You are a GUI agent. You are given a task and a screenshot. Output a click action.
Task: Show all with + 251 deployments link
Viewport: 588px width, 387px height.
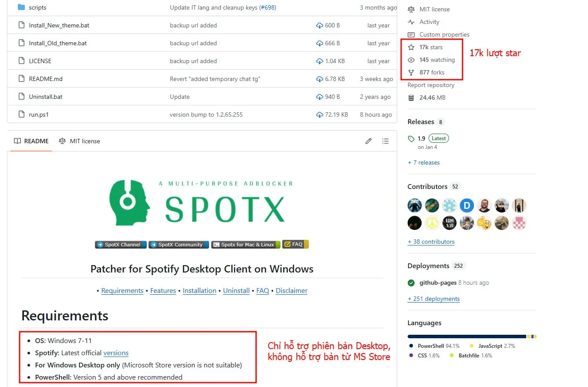tap(433, 299)
